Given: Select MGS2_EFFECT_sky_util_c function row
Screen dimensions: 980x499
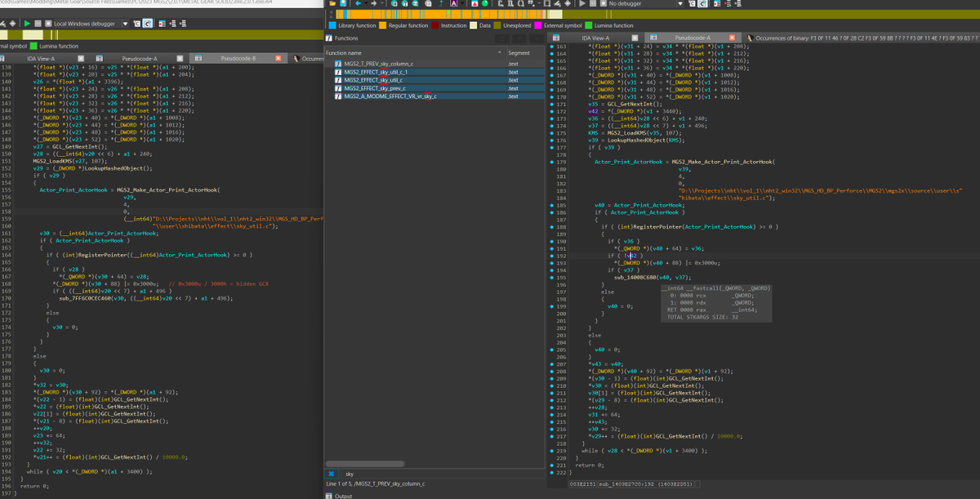Looking at the screenshot, I should click(x=435, y=80).
